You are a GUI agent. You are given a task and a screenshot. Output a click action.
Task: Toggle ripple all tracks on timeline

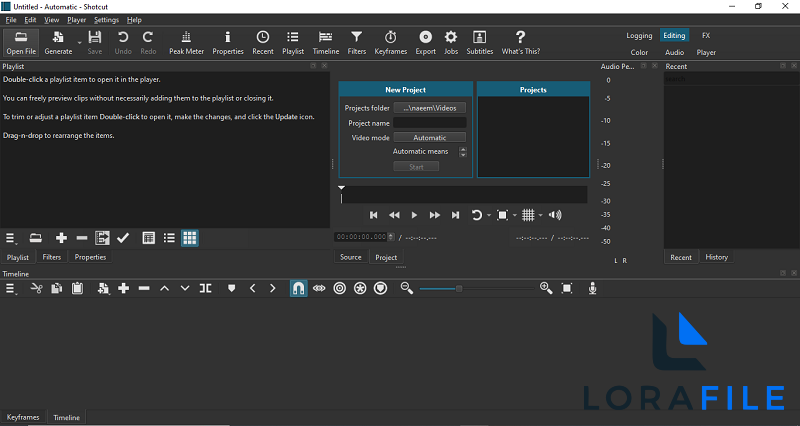[x=360, y=289]
